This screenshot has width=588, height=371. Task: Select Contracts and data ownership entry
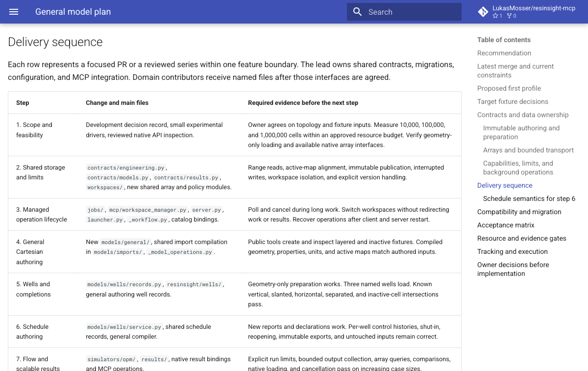pyautogui.click(x=523, y=115)
